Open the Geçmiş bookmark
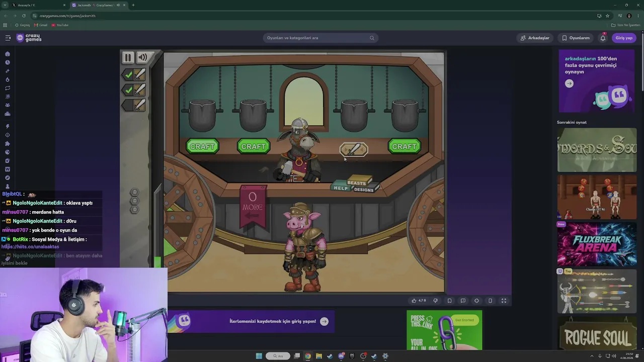The image size is (644, 362). (x=22, y=25)
